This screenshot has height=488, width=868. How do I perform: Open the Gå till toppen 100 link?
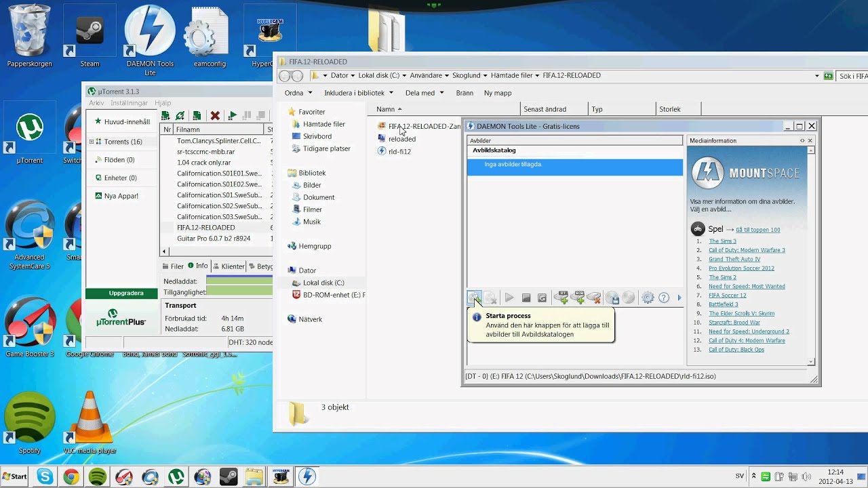757,230
